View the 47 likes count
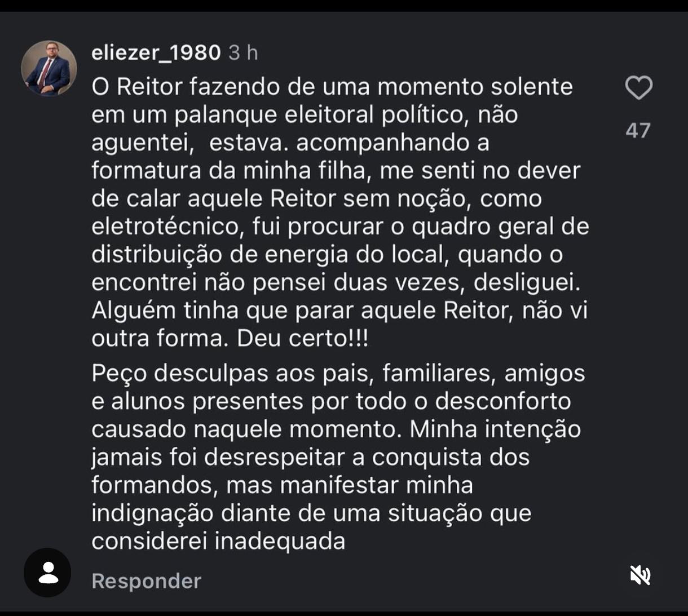The width and height of the screenshot is (688, 616). click(x=638, y=131)
